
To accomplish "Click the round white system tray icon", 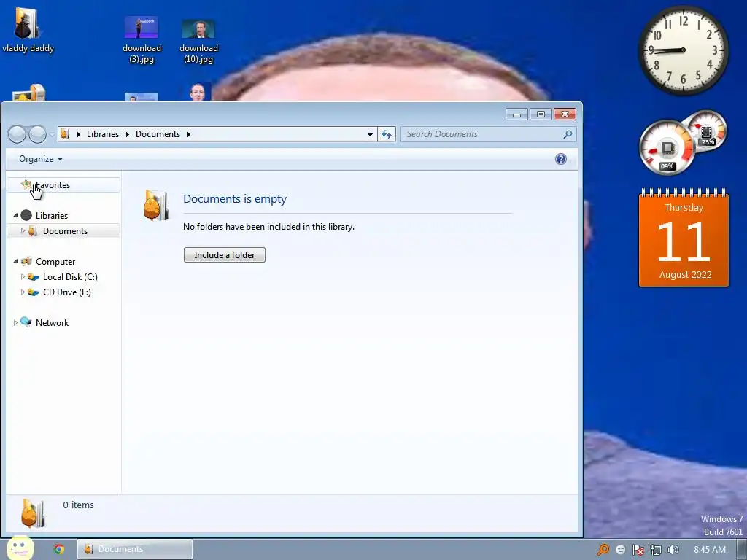I will point(620,550).
